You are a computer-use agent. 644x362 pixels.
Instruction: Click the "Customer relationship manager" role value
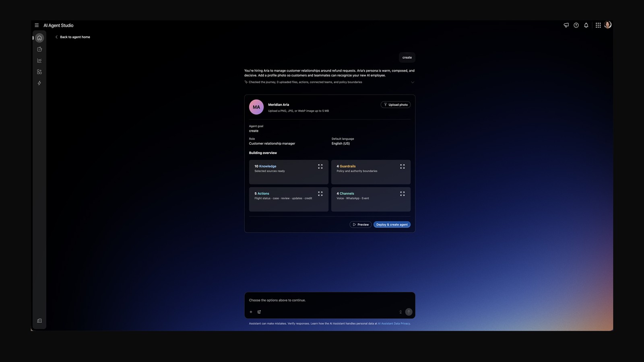pyautogui.click(x=272, y=144)
